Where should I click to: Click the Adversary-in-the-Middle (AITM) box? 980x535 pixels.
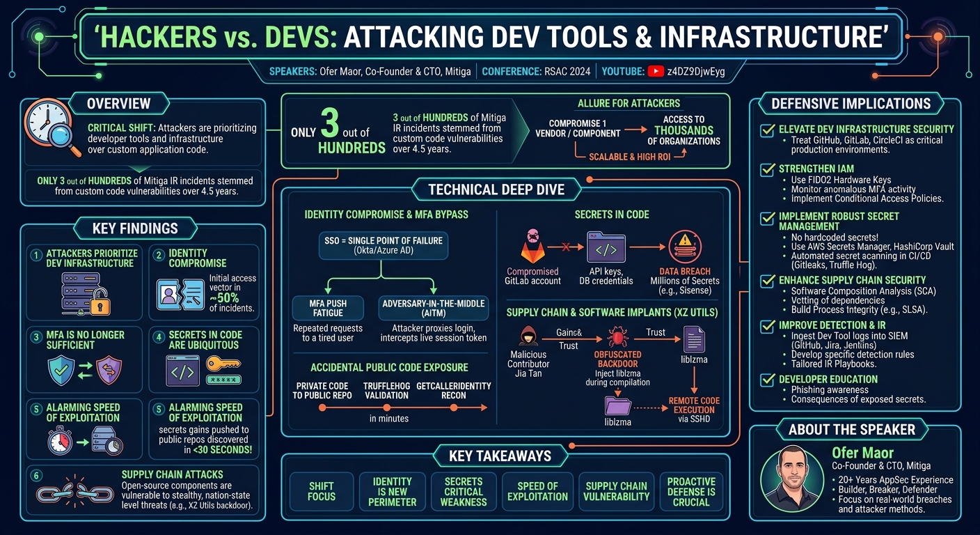click(x=433, y=308)
